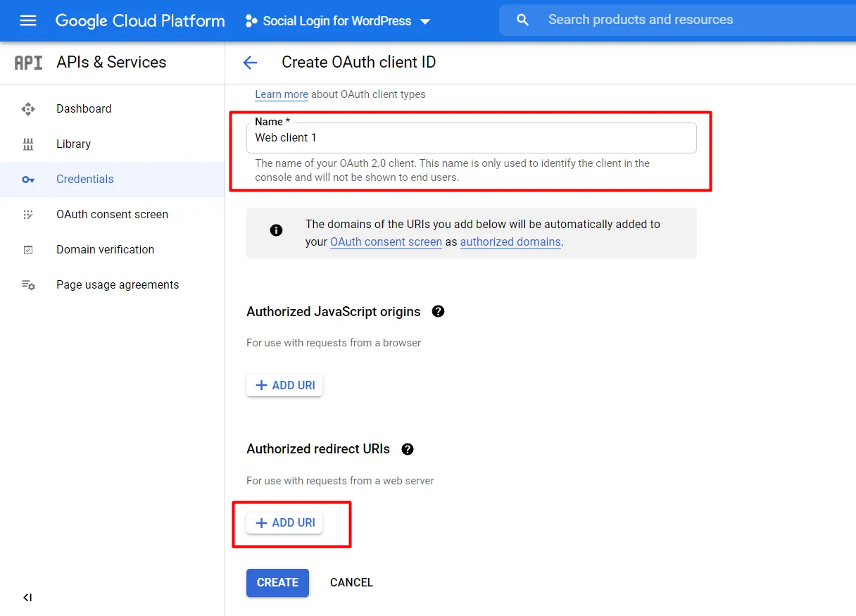This screenshot has width=856, height=616.
Task: Click the CANCEL button
Action: [x=351, y=582]
